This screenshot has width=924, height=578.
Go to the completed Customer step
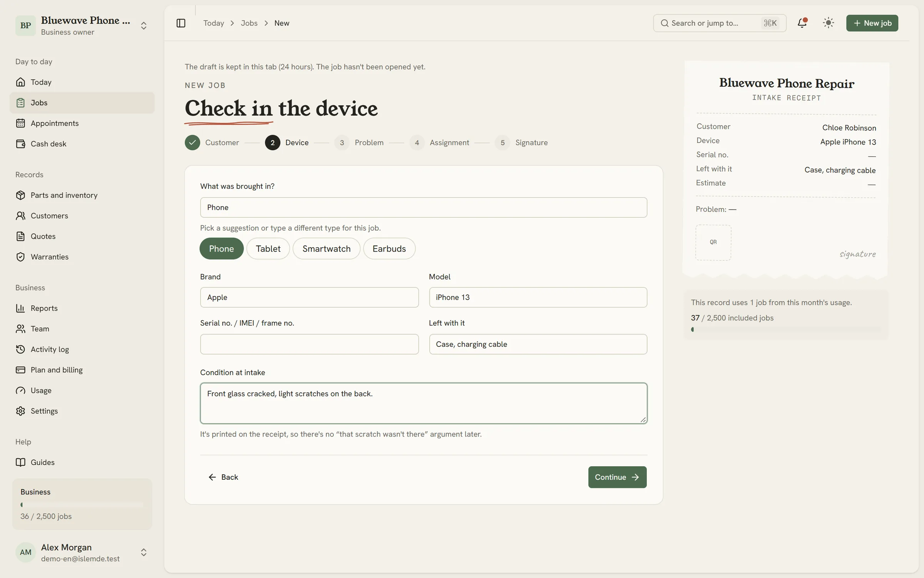(212, 143)
